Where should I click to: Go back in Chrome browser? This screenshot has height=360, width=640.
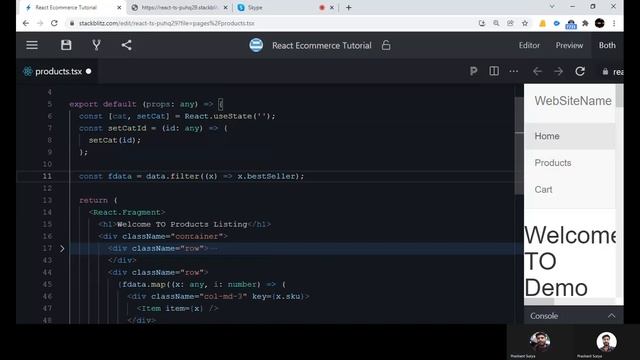26,23
